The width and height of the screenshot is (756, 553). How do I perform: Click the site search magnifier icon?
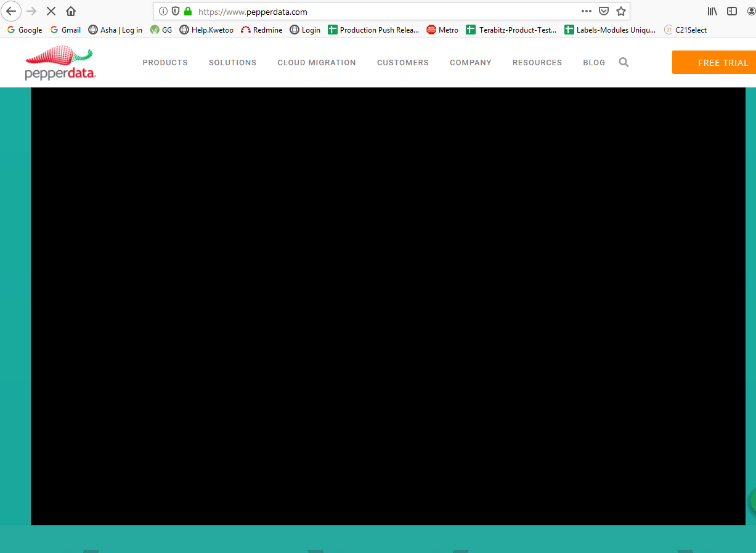[x=624, y=62]
